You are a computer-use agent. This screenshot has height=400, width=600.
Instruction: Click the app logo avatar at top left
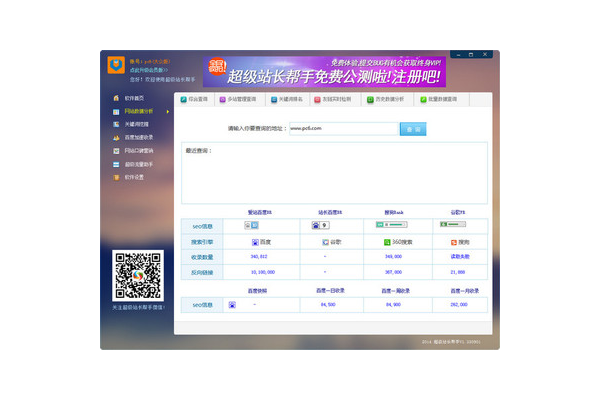(116, 65)
